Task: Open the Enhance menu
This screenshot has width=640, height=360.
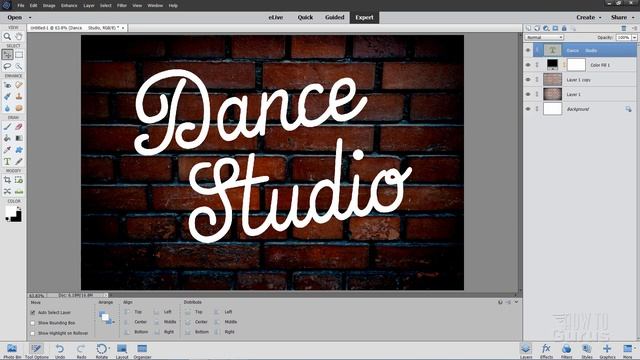Action: click(69, 6)
